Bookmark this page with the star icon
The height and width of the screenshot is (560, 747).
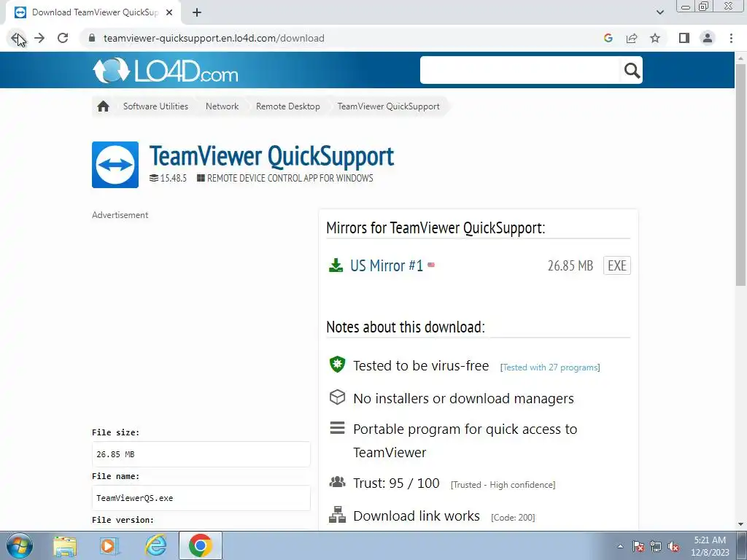pyautogui.click(x=655, y=38)
